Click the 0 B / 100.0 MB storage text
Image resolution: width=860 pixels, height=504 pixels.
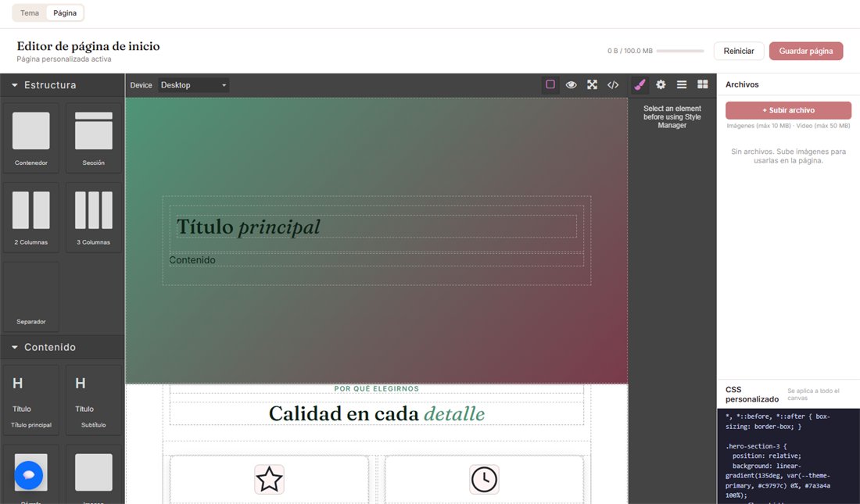629,51
